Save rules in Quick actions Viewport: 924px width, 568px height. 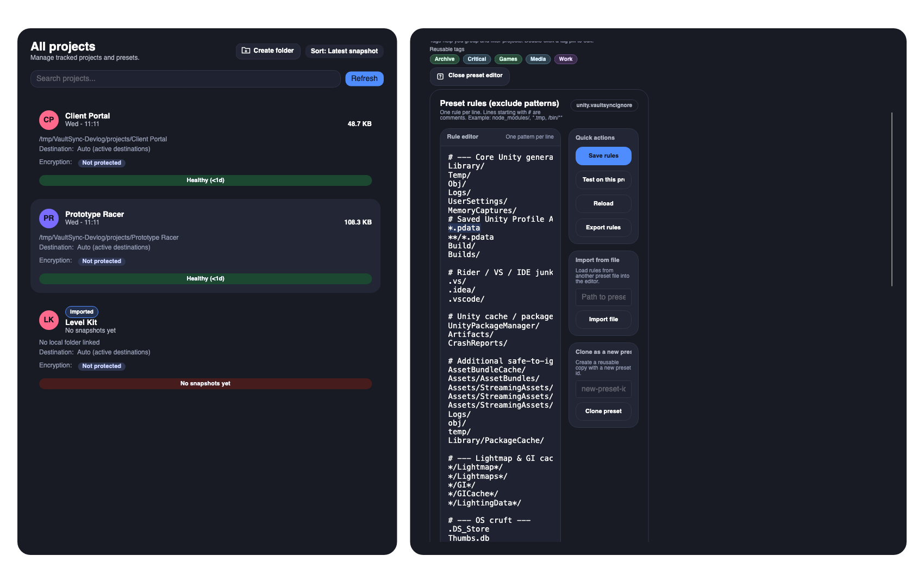[603, 156]
